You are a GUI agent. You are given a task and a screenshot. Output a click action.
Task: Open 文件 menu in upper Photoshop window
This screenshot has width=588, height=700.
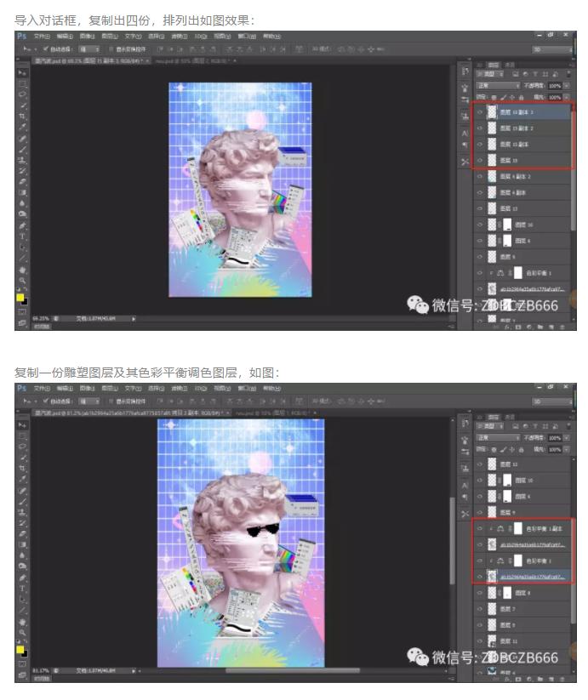(42, 37)
